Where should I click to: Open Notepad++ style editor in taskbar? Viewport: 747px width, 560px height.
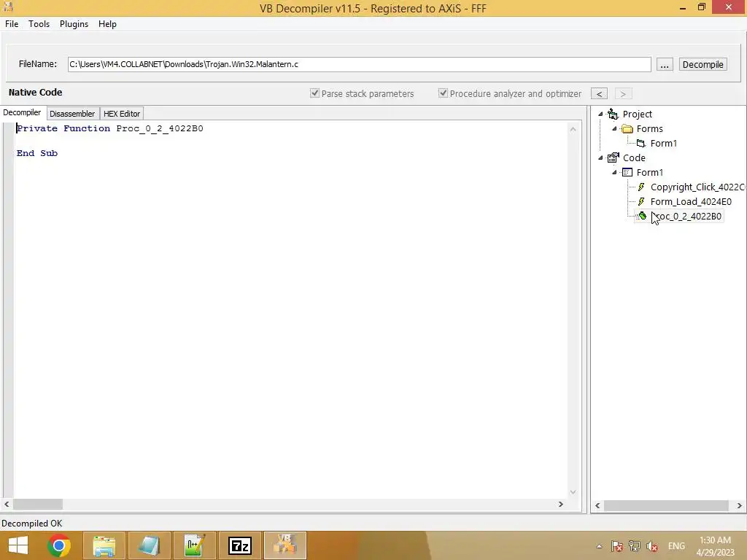point(194,545)
